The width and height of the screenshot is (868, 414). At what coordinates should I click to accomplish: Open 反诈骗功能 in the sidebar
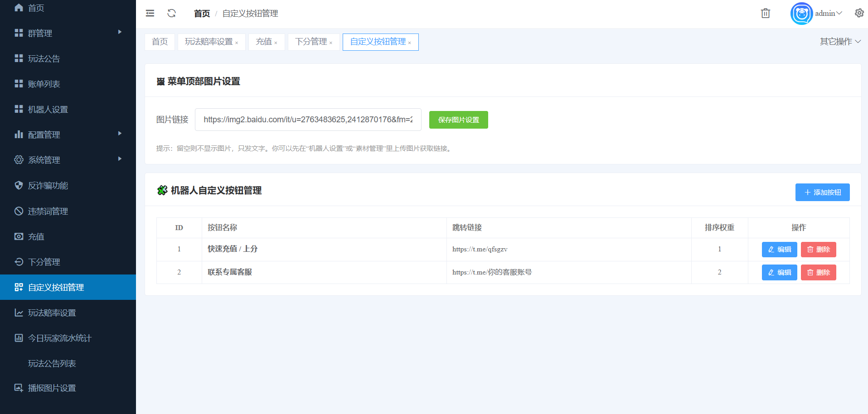tap(48, 186)
